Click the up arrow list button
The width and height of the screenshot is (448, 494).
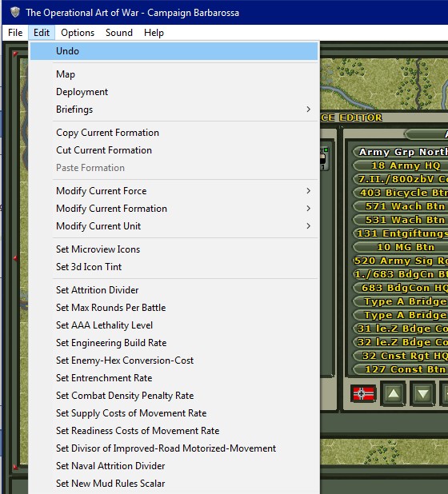[x=393, y=393]
